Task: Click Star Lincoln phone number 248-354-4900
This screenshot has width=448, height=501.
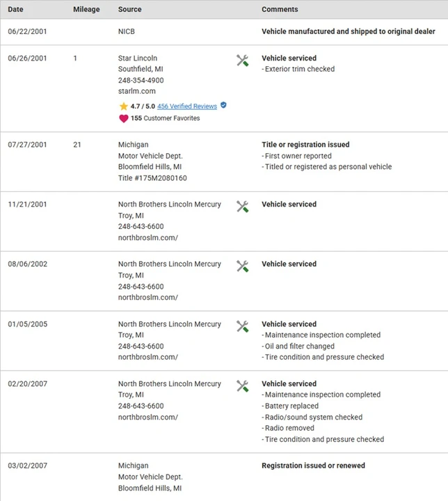Action: click(x=141, y=80)
